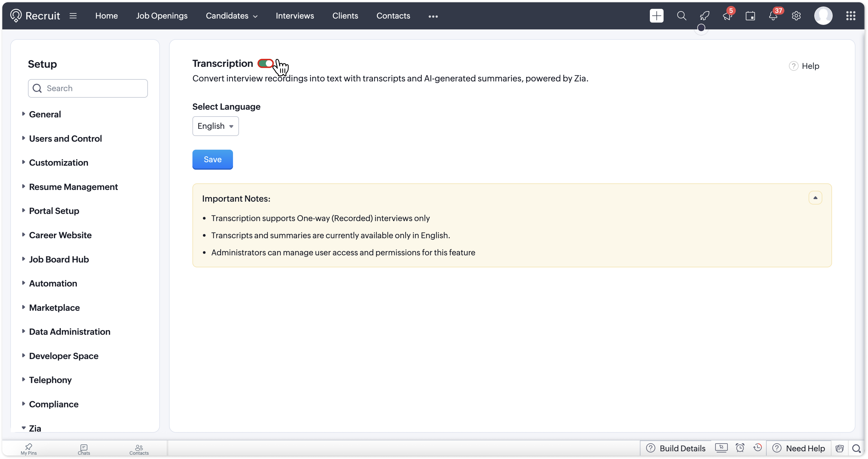Toggle the Transcription switch

coord(266,64)
